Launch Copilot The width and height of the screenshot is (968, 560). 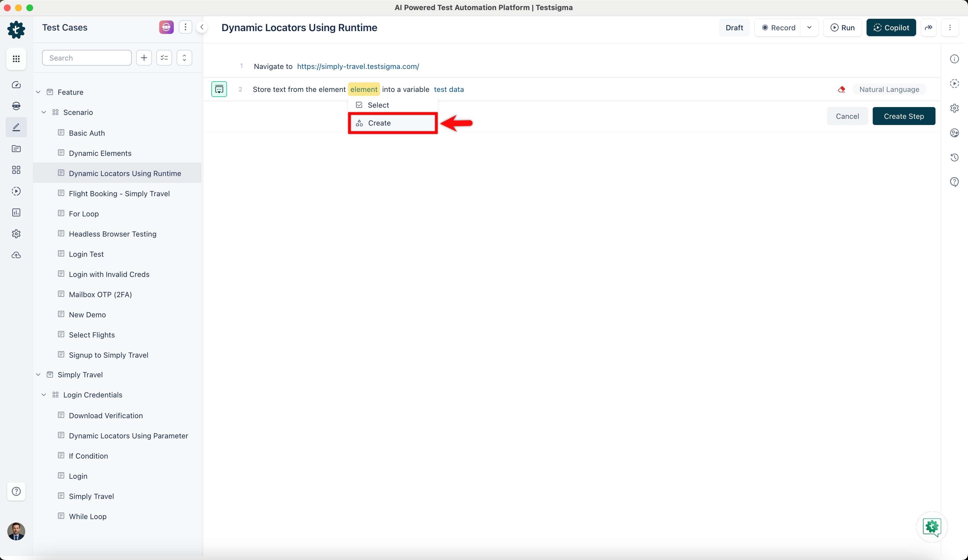pos(891,28)
